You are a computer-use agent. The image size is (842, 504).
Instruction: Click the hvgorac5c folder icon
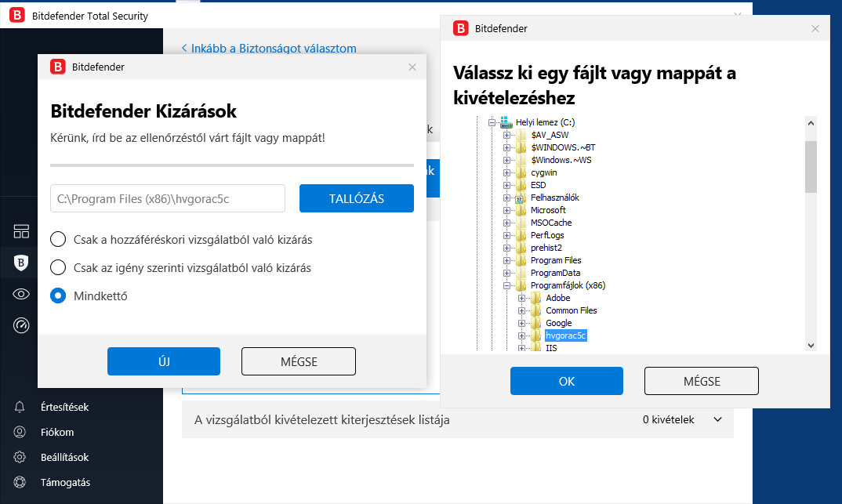(536, 336)
